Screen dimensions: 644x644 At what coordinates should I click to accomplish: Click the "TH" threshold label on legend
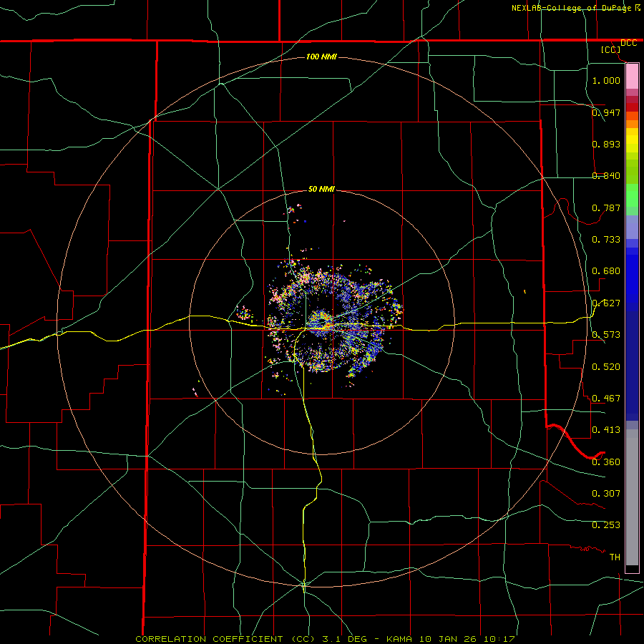coord(615,557)
